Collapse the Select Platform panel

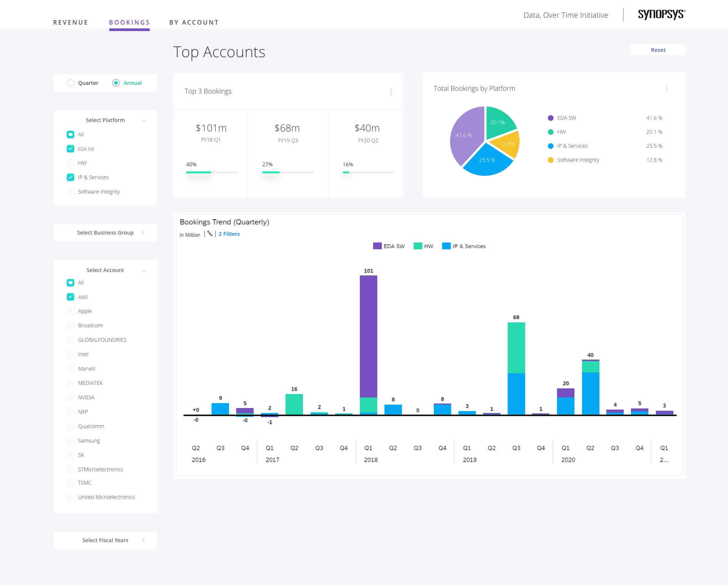coord(144,120)
